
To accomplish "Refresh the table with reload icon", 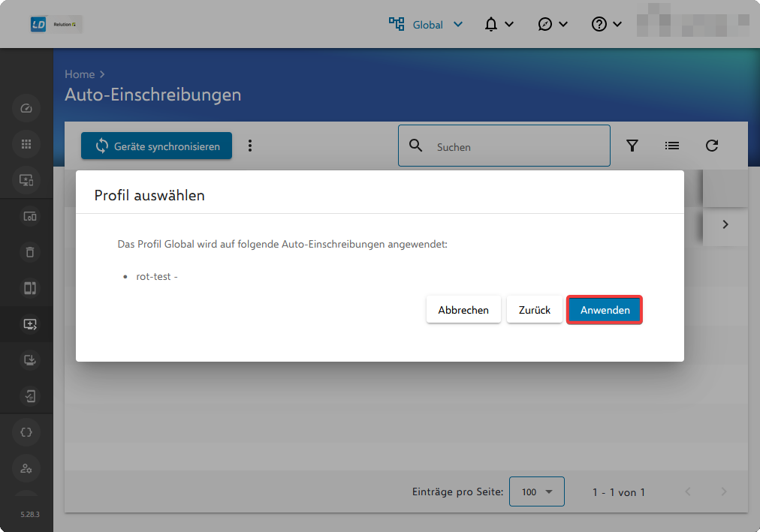I will click(711, 146).
